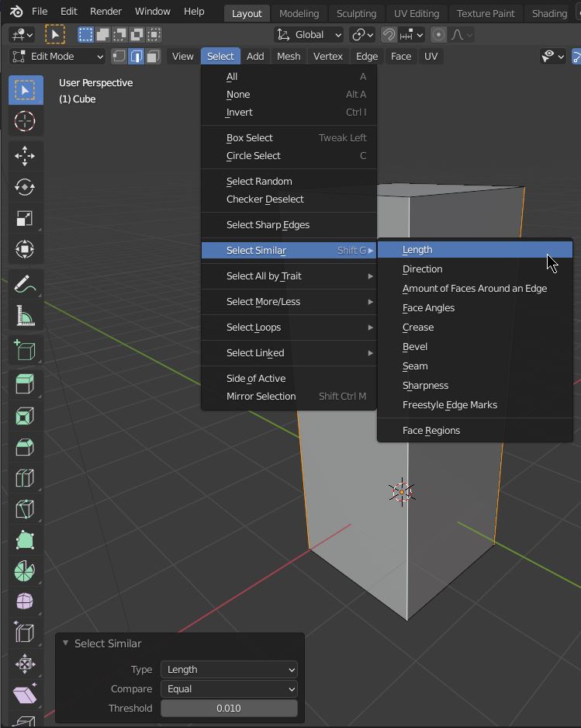
Task: Select the Shrink/Fatten tool
Action: (26, 664)
